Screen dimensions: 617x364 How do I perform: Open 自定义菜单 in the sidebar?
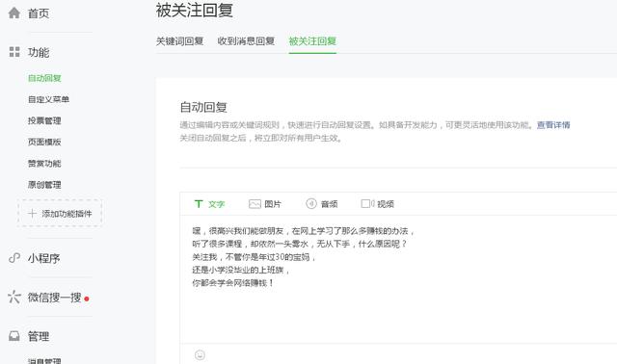[48, 99]
